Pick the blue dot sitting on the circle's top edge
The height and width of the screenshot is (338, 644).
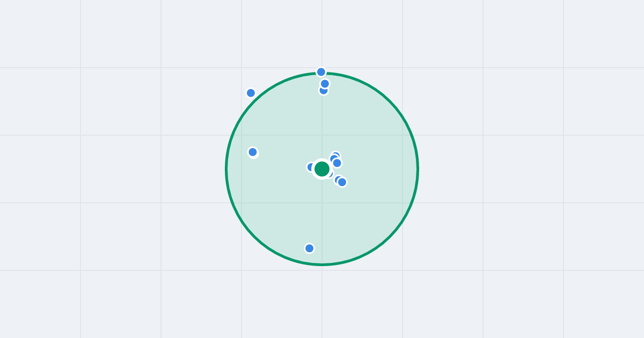[x=321, y=72]
